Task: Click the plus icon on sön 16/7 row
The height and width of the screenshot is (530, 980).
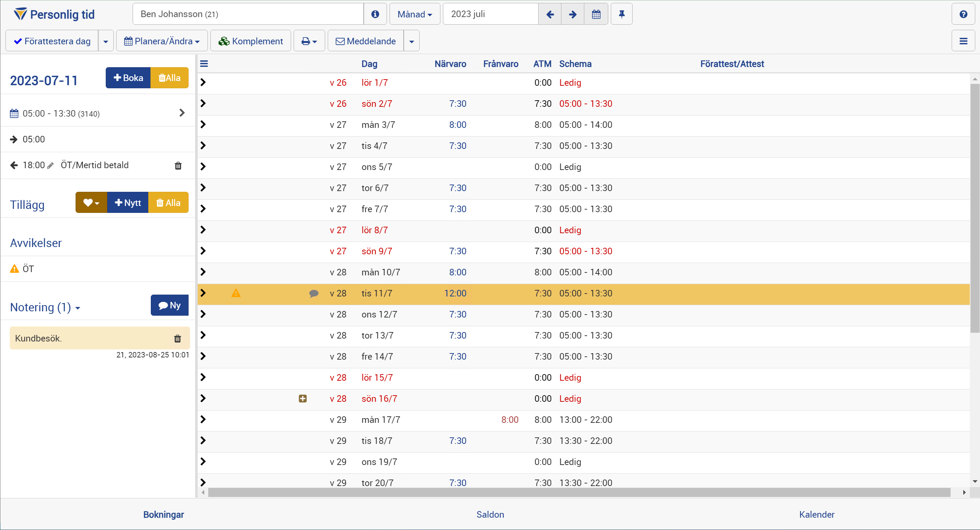Action: tap(303, 398)
